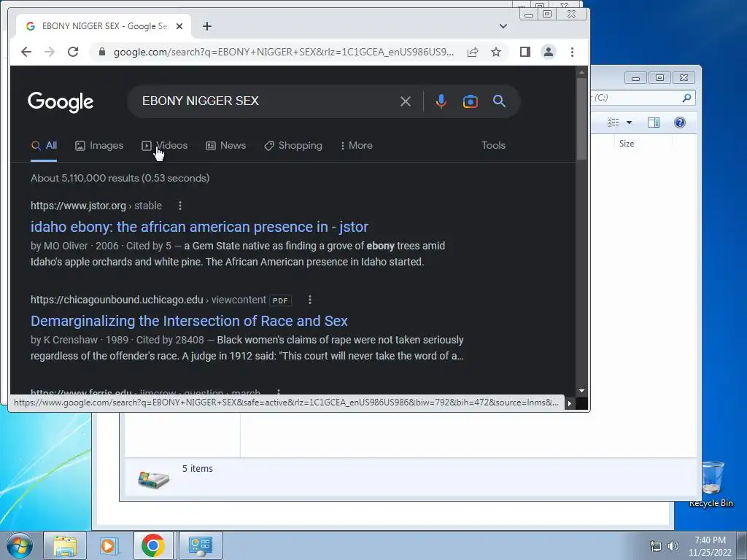Open the volume control in the system tray

point(673,546)
